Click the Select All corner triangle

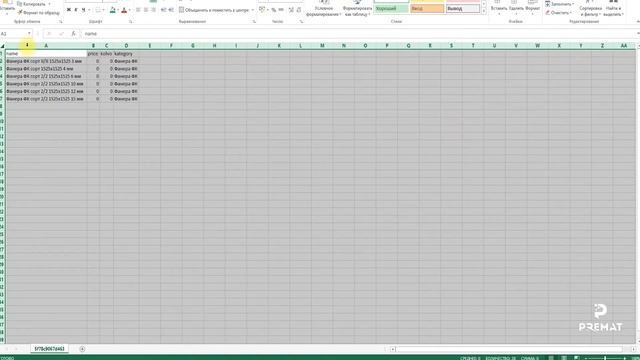pyautogui.click(x=2, y=46)
